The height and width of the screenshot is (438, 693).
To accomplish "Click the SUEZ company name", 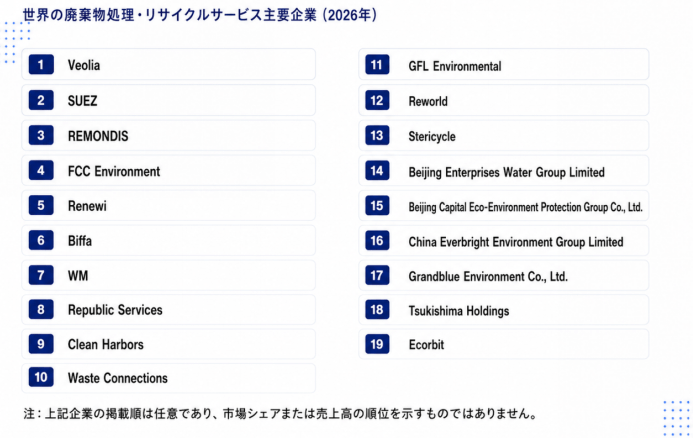I will click(x=82, y=101).
